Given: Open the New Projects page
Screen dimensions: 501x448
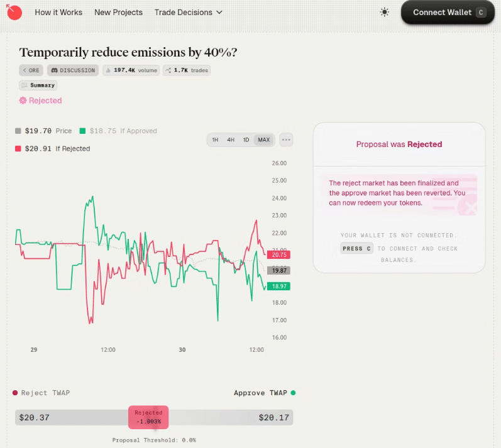Looking at the screenshot, I should 118,13.
